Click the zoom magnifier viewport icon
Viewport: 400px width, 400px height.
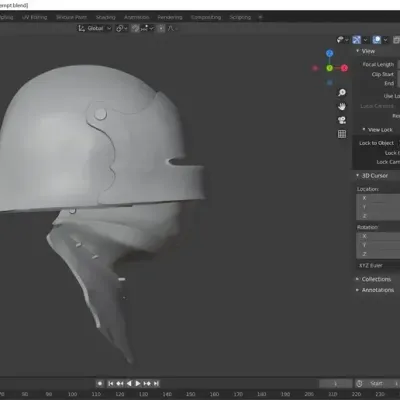342,93
